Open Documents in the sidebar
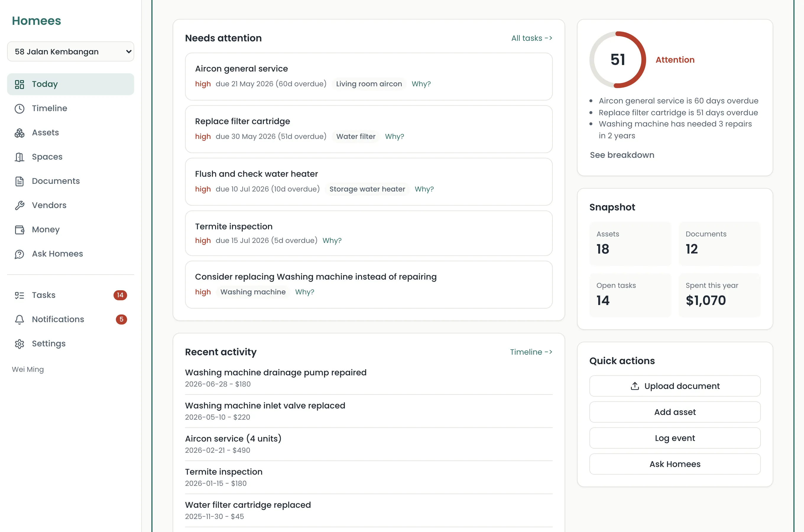804x532 pixels. click(x=71, y=181)
